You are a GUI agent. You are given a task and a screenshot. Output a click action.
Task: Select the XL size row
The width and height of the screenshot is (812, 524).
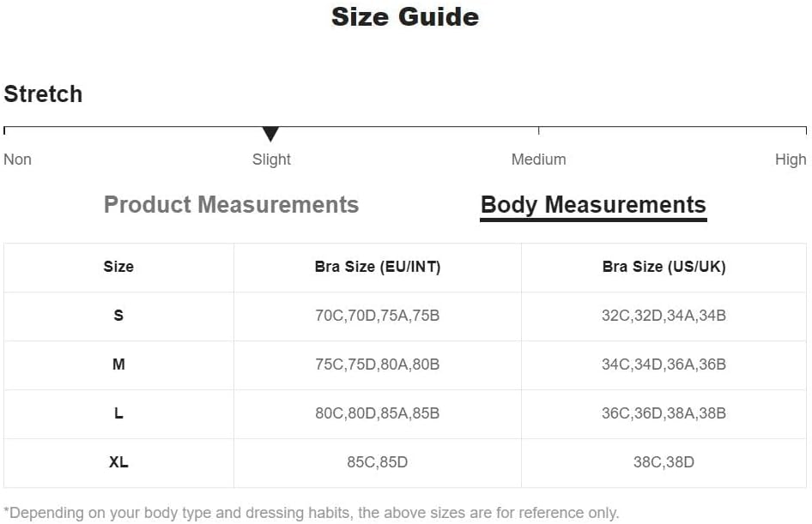(x=405, y=463)
